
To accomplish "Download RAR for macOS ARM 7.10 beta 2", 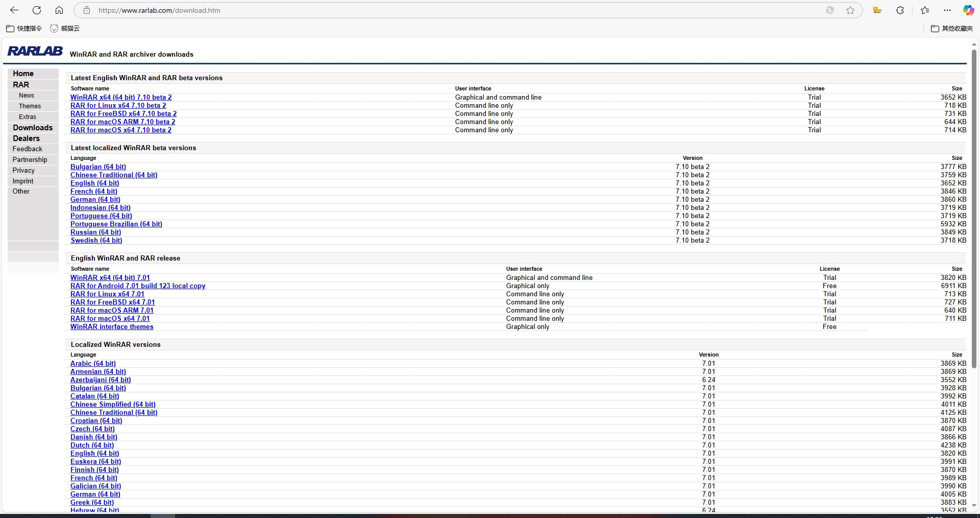I will click(x=122, y=122).
